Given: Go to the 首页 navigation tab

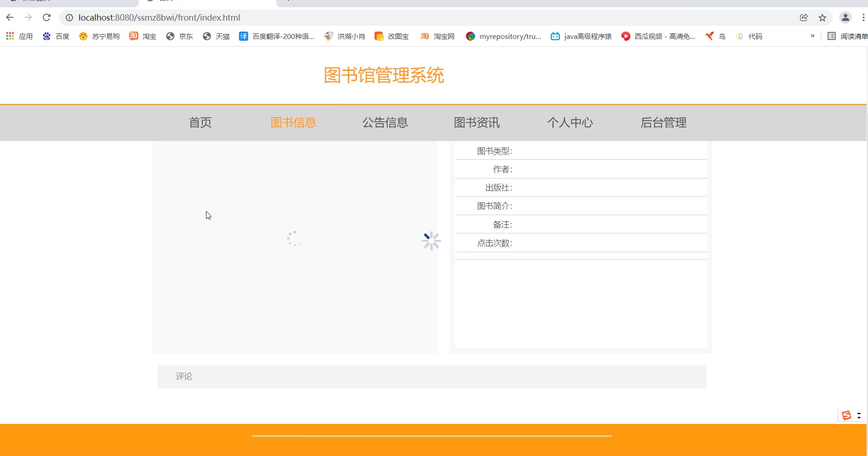Looking at the screenshot, I should click(200, 123).
